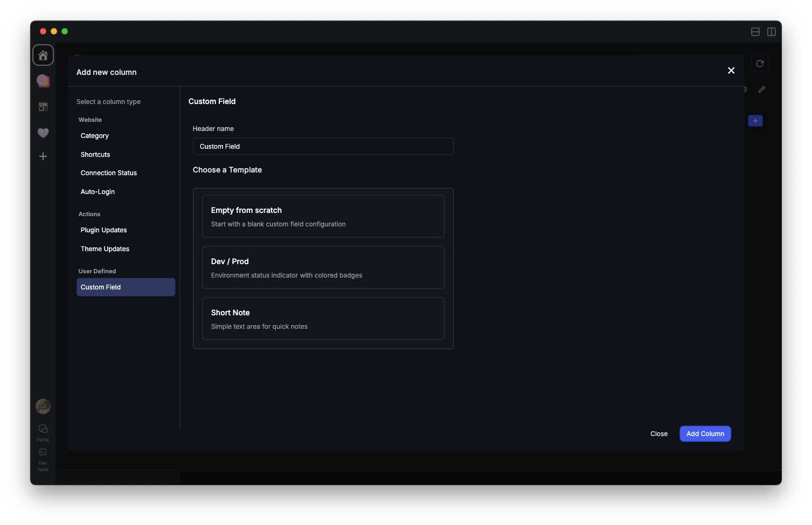The height and width of the screenshot is (525, 812).
Task: Toggle the horizontal split layout icon
Action: point(755,32)
